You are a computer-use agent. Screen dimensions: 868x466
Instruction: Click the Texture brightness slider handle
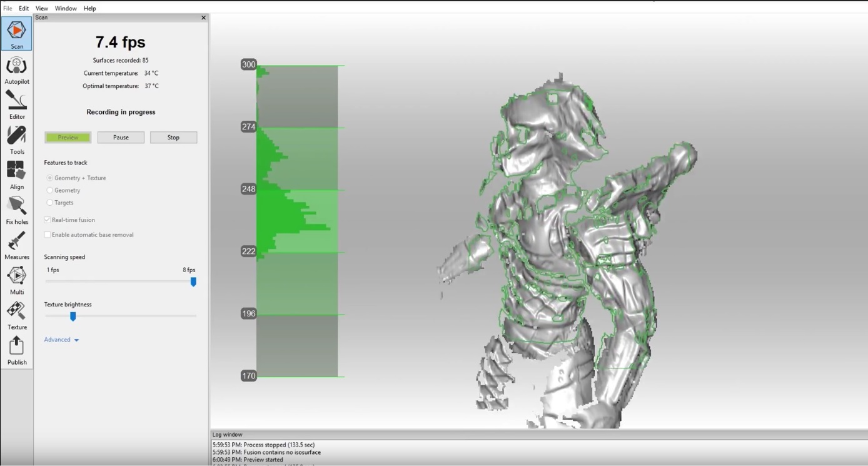[x=73, y=317]
